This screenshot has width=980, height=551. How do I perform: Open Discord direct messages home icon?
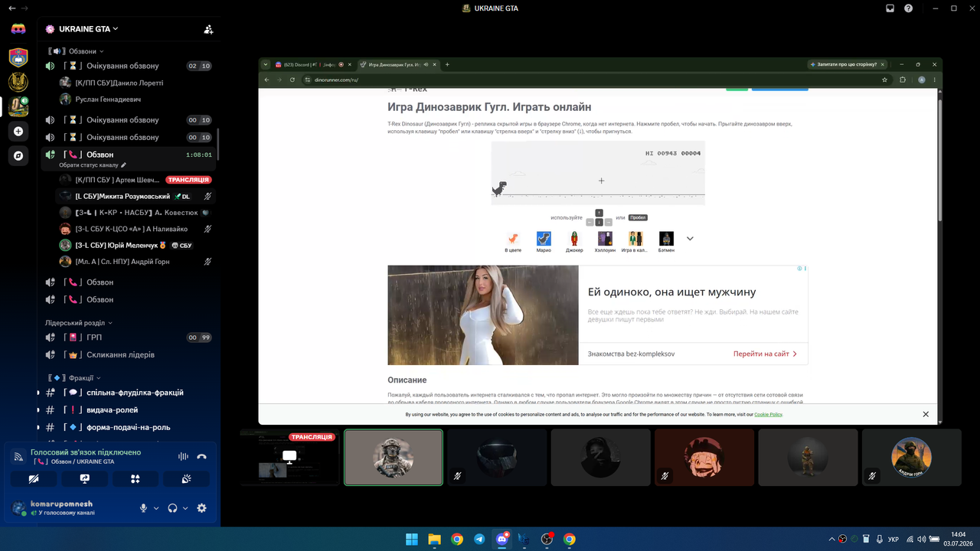18,29
